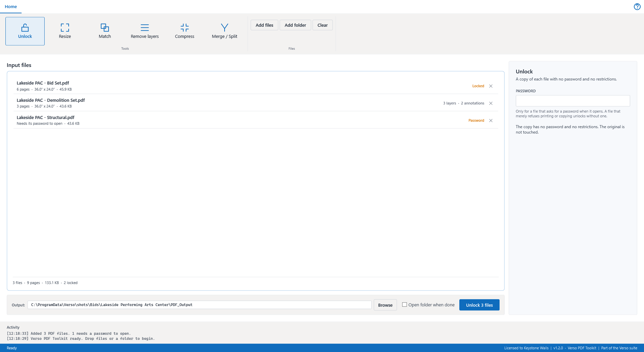Screen dimensions: 644x352
Task: Remove Demolition Set.pdf from the list
Action: pos(491,103)
